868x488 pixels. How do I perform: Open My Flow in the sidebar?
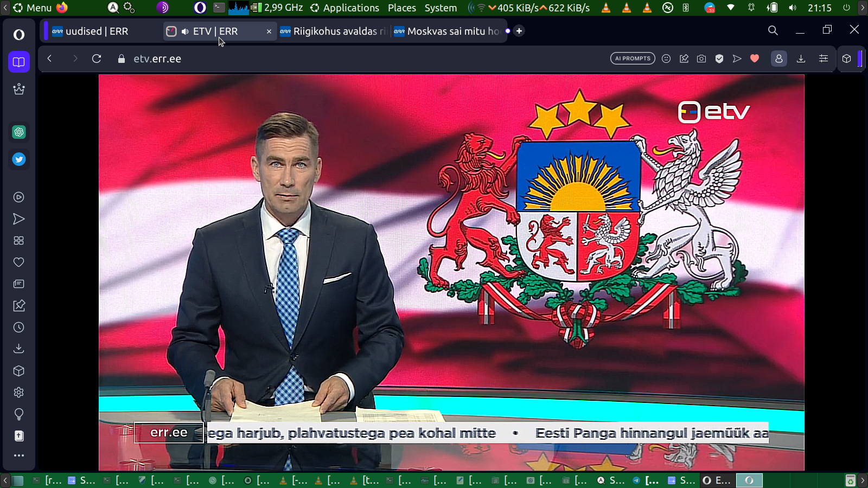19,219
